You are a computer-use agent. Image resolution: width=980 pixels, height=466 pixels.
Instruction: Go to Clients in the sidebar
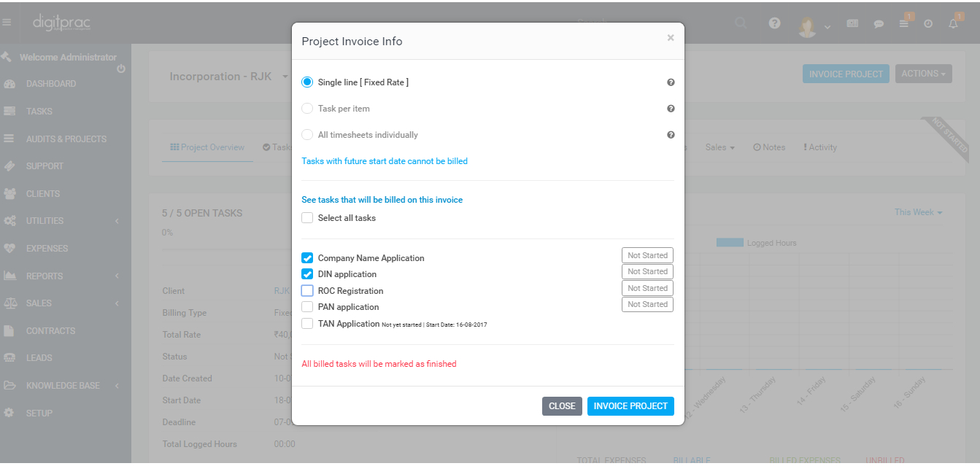pyautogui.click(x=43, y=194)
